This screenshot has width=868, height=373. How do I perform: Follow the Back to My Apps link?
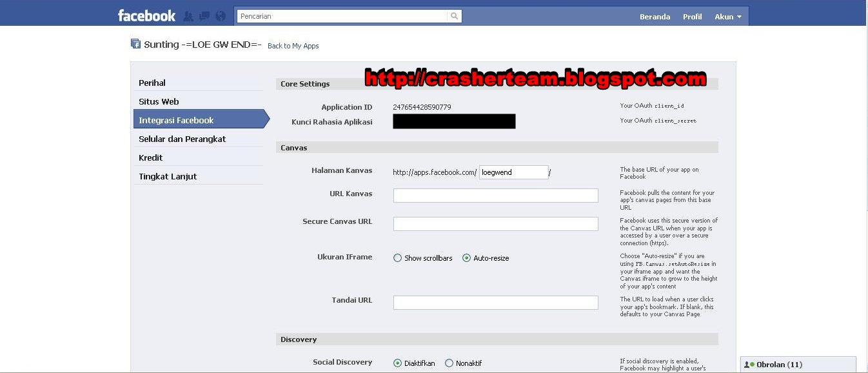(293, 46)
